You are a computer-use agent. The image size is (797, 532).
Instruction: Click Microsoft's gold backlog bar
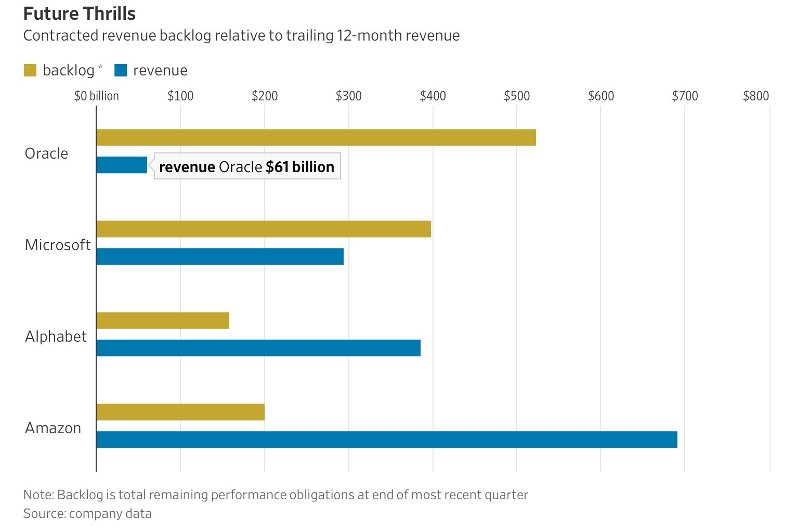point(263,229)
